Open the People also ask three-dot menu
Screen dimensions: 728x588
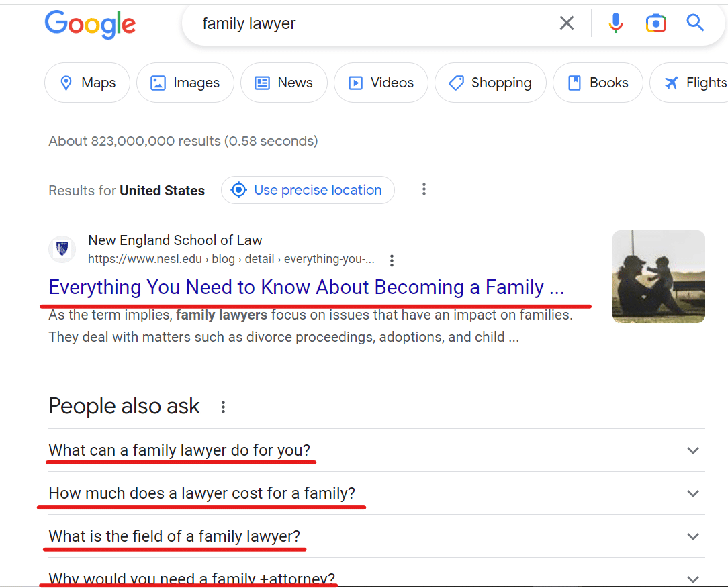click(x=224, y=407)
